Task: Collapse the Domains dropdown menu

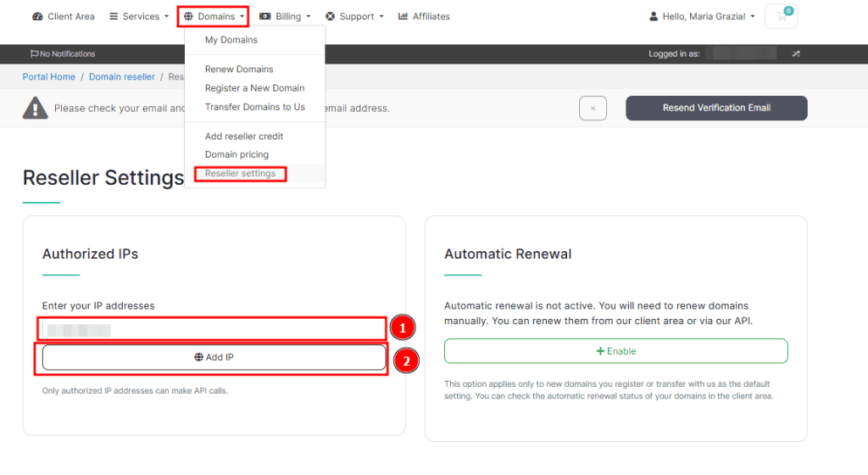Action: pyautogui.click(x=214, y=17)
